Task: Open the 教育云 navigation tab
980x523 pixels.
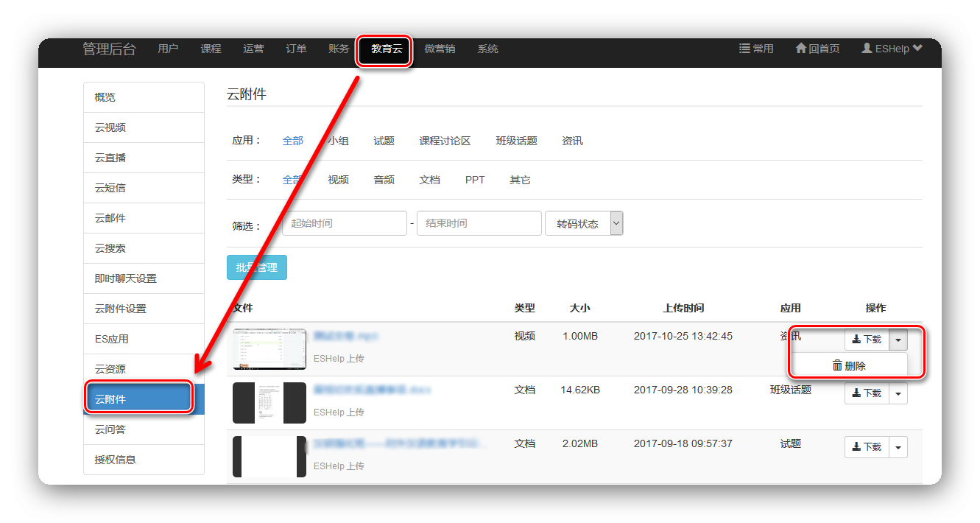Action: [387, 49]
